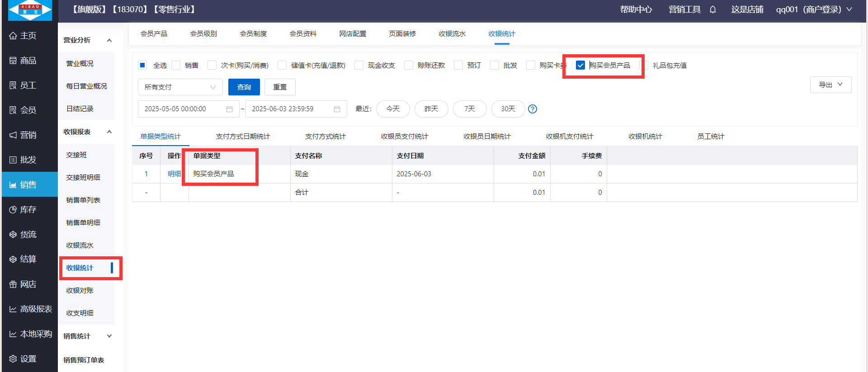This screenshot has width=868, height=372.
Task: Collapse the 营业分析 sidebar section
Action: [109, 40]
